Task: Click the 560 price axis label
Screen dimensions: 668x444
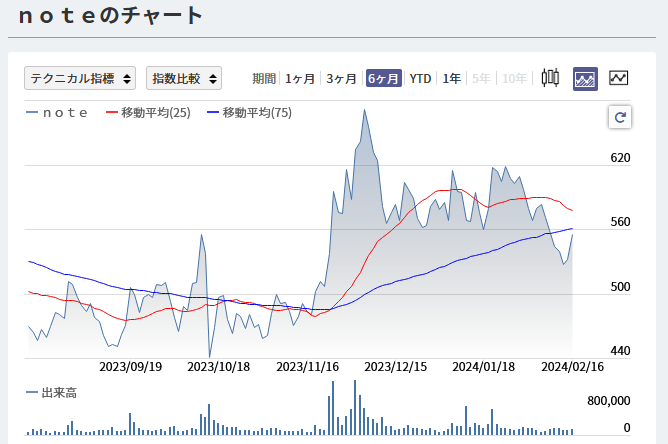Action: (x=620, y=222)
